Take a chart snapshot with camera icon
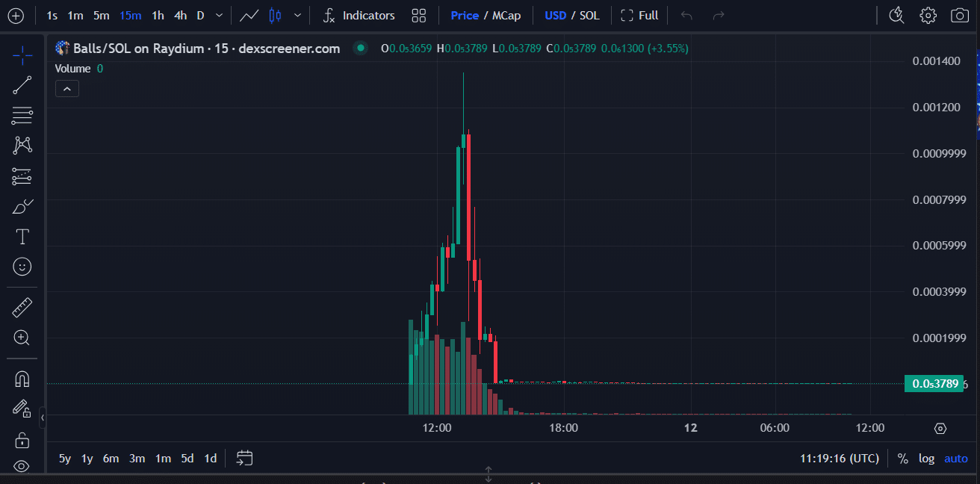The height and width of the screenshot is (484, 980). 960,15
